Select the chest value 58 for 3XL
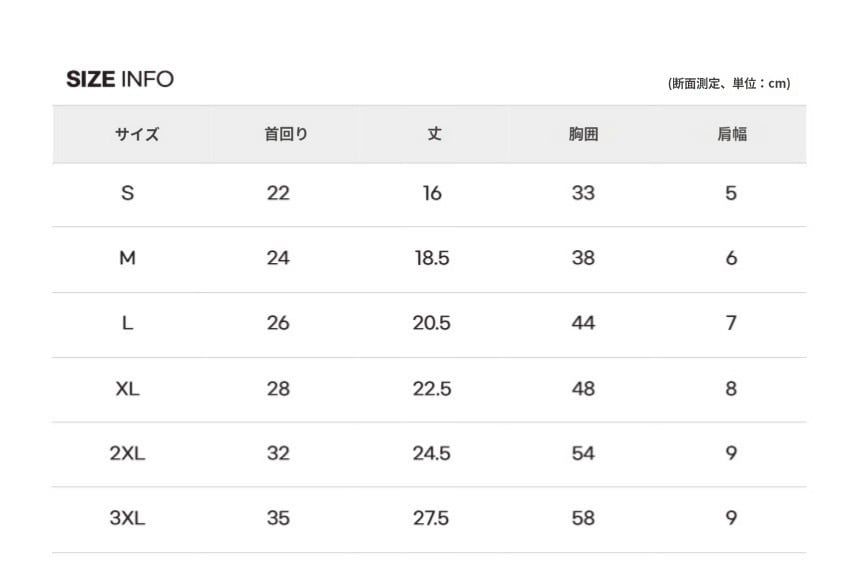858x585 pixels. tap(583, 518)
